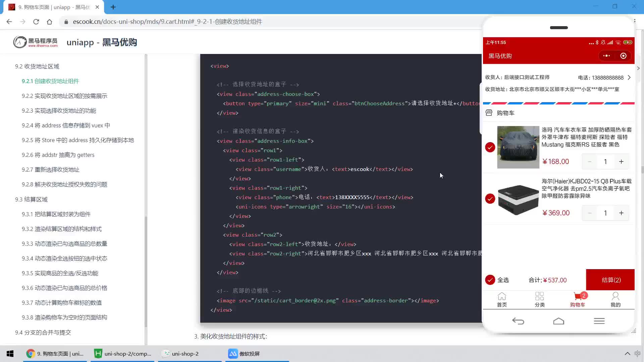Image resolution: width=644 pixels, height=362 pixels.
Task: Open 9.3.6 动态渲染已勾选商品的总价格
Action: pos(64,288)
